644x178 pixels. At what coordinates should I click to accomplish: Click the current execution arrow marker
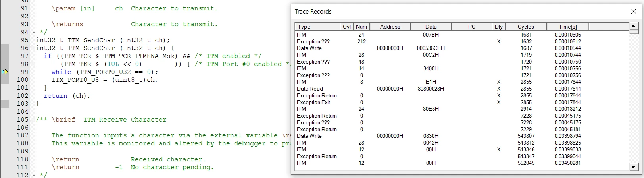(x=5, y=72)
